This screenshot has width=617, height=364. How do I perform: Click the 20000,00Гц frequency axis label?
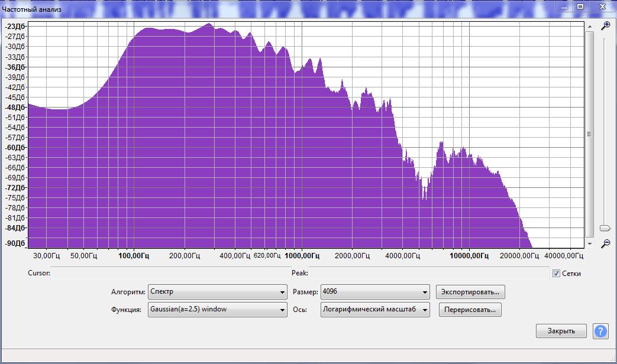(519, 255)
